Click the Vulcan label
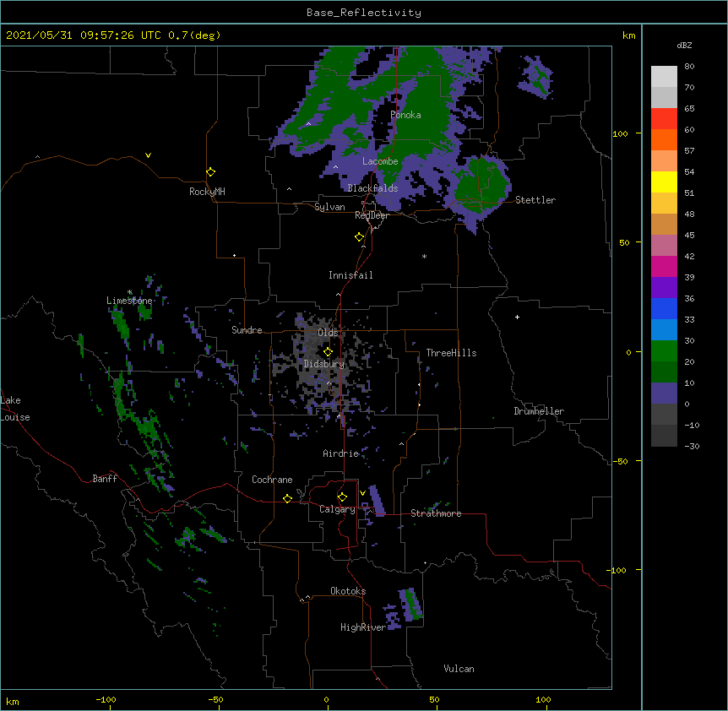Image resolution: width=728 pixels, height=711 pixels. click(x=459, y=669)
